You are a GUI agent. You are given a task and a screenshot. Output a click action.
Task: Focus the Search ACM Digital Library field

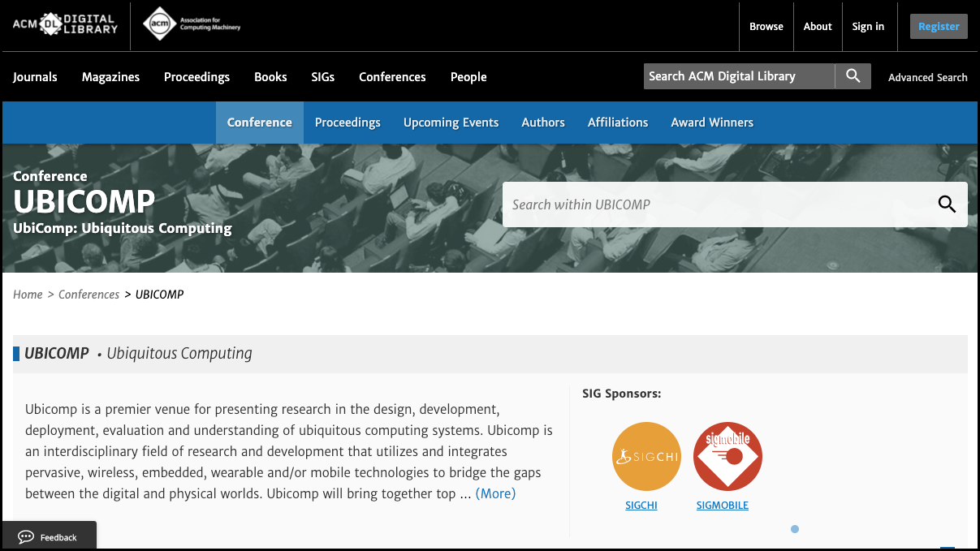click(740, 76)
